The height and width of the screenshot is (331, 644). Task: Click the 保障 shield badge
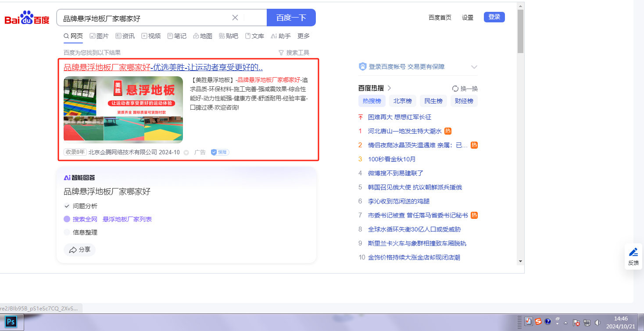(220, 152)
